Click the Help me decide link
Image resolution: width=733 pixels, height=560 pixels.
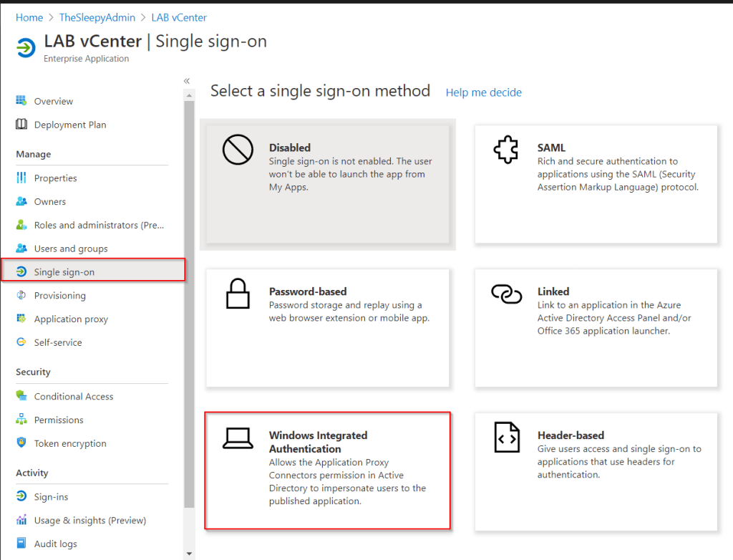click(483, 92)
